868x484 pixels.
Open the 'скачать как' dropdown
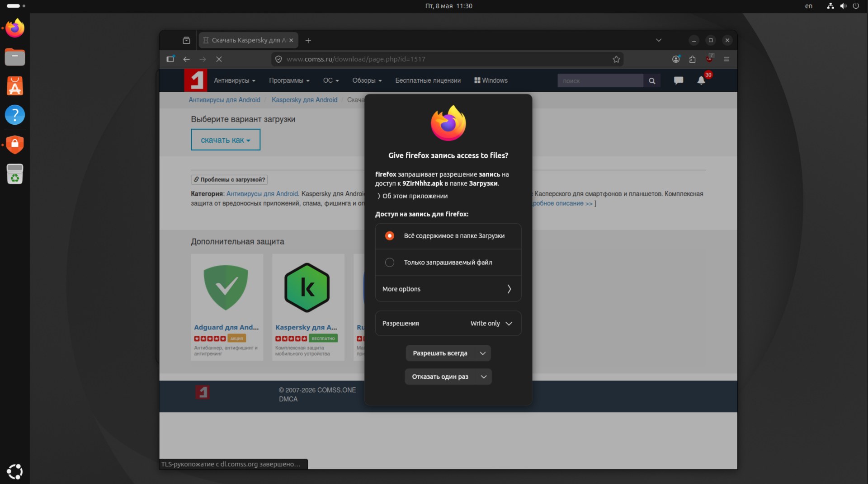[x=226, y=140]
